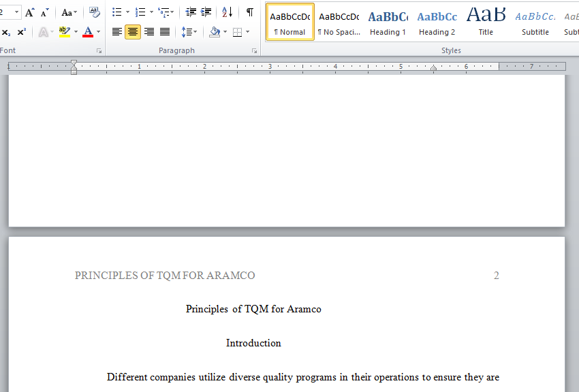Screen dimensions: 579x392
Task: Click the Sort A-Z icon
Action: tap(227, 12)
